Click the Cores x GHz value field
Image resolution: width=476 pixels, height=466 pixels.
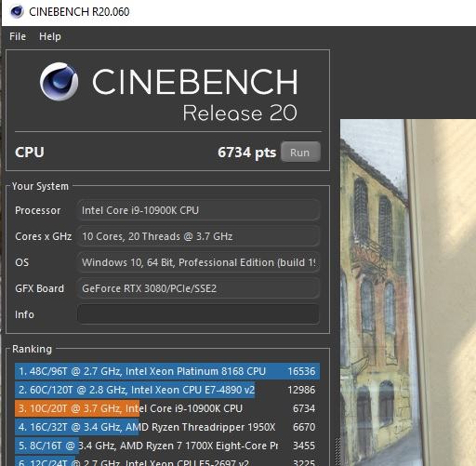pyautogui.click(x=198, y=236)
